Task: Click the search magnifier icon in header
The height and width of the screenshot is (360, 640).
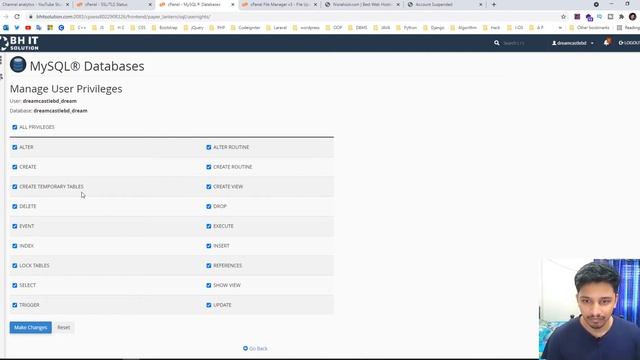Action: click(496, 43)
